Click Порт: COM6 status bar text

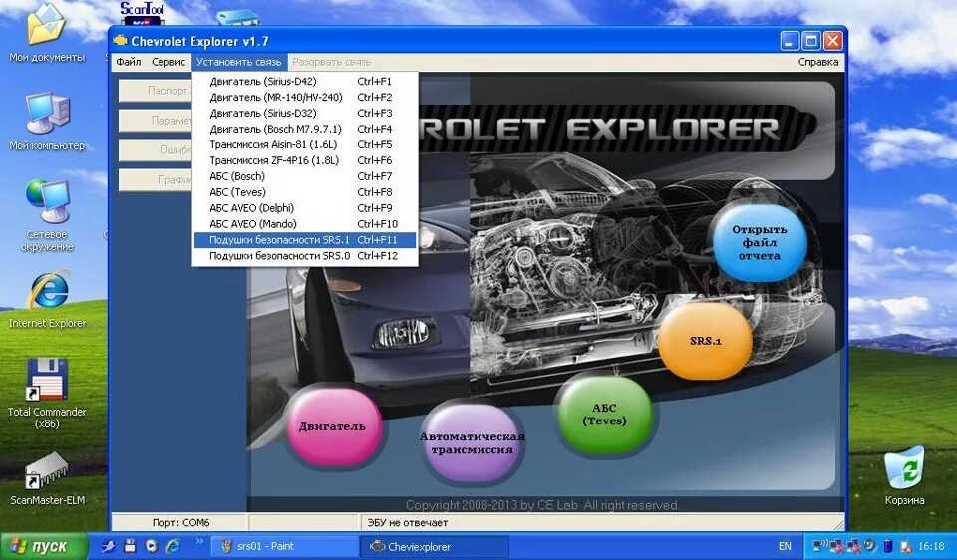coord(180,523)
